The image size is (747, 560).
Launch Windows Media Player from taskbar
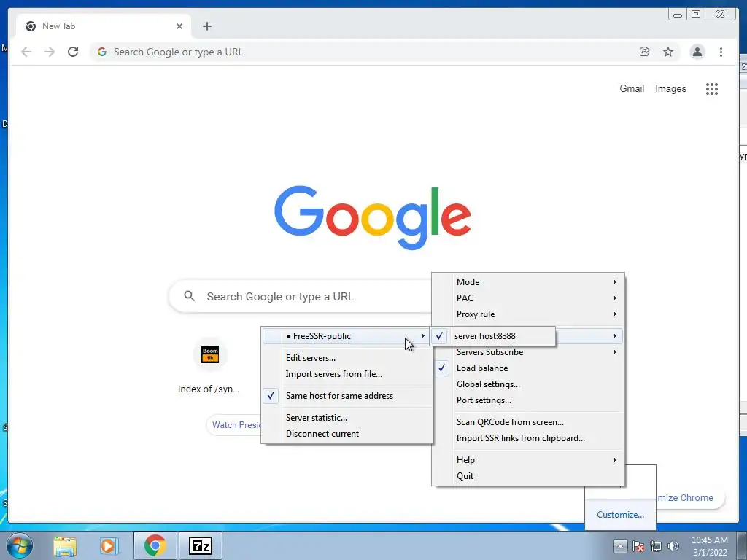(109, 545)
